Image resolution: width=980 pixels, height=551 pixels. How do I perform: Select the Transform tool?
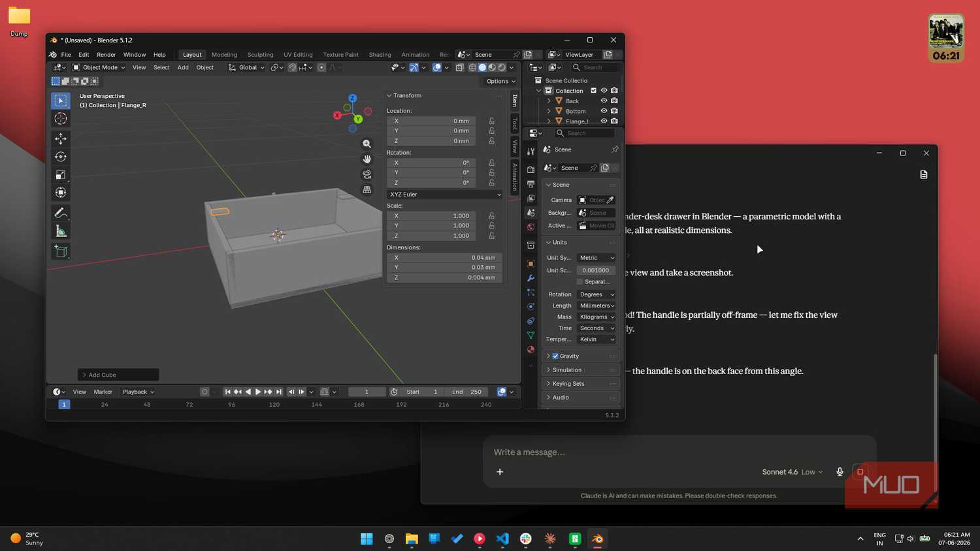pyautogui.click(x=61, y=193)
